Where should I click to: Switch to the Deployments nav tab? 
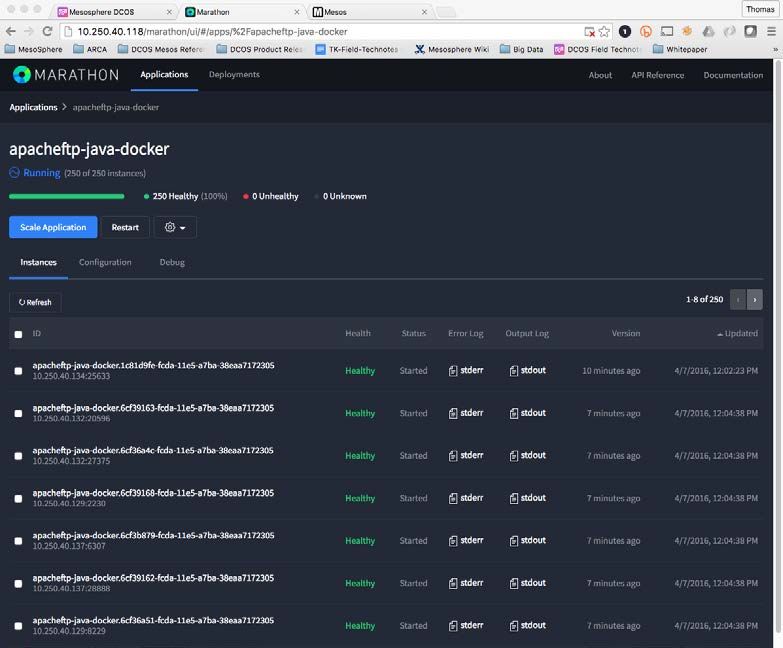pos(234,74)
